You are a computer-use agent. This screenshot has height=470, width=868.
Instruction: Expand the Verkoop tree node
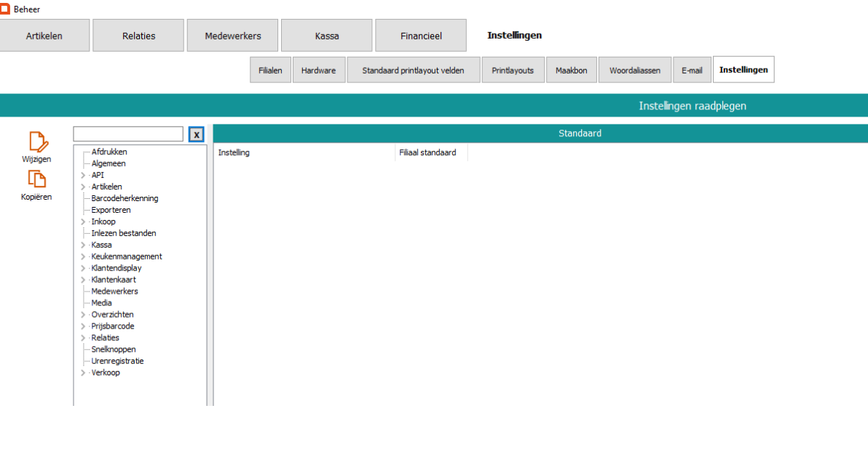coord(83,373)
